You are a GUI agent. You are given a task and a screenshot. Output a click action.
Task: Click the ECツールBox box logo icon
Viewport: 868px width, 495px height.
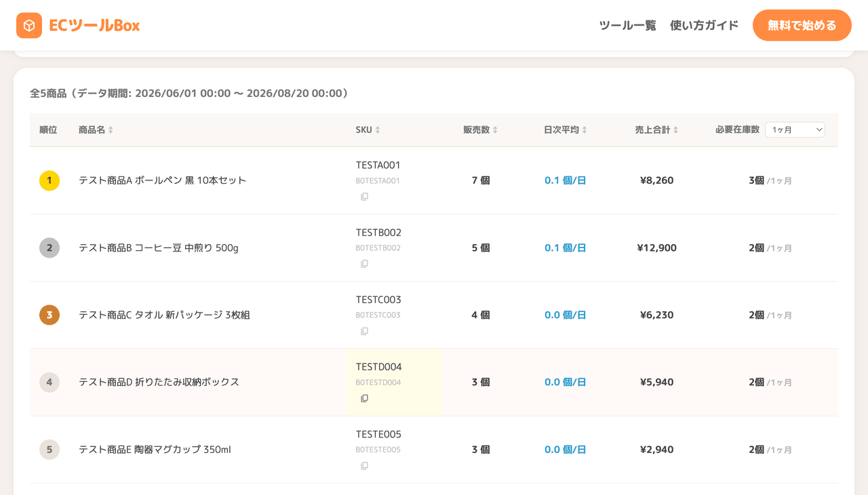point(29,25)
